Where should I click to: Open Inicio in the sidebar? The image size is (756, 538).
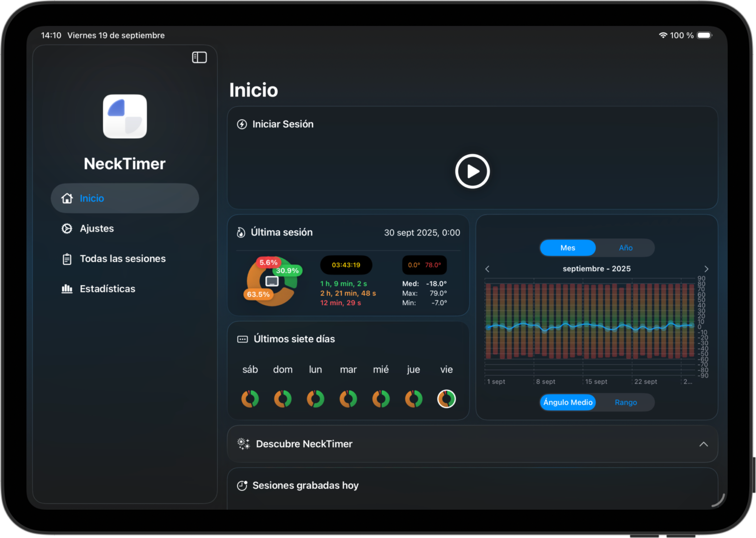click(x=125, y=198)
